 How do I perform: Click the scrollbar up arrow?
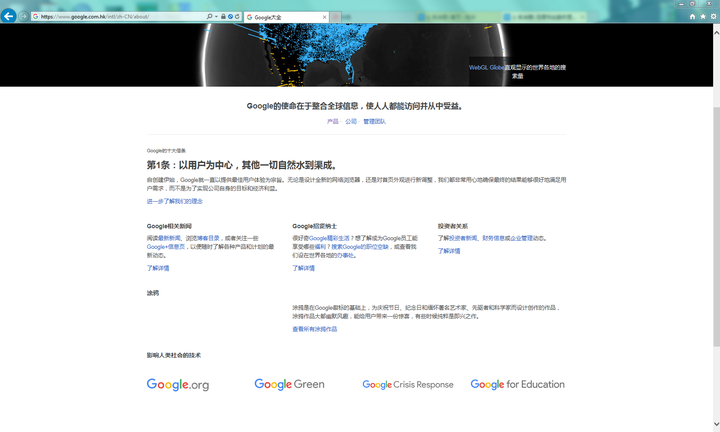(716, 33)
